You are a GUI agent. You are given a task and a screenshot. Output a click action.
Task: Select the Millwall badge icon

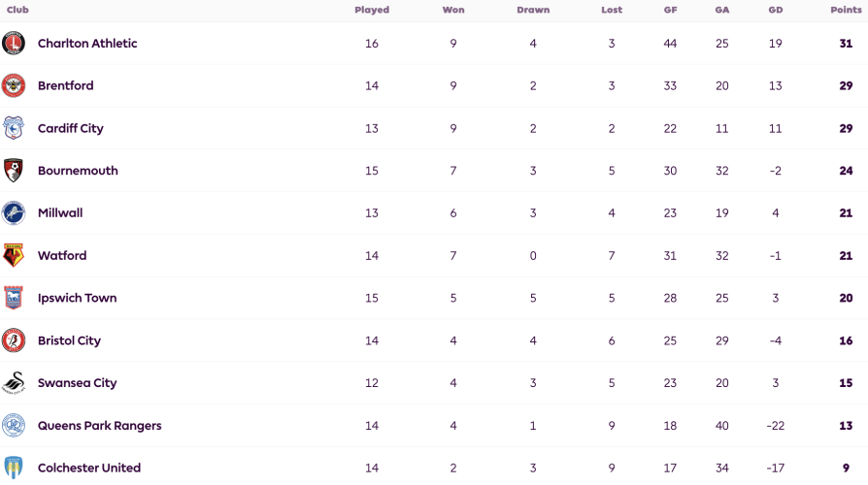(14, 212)
